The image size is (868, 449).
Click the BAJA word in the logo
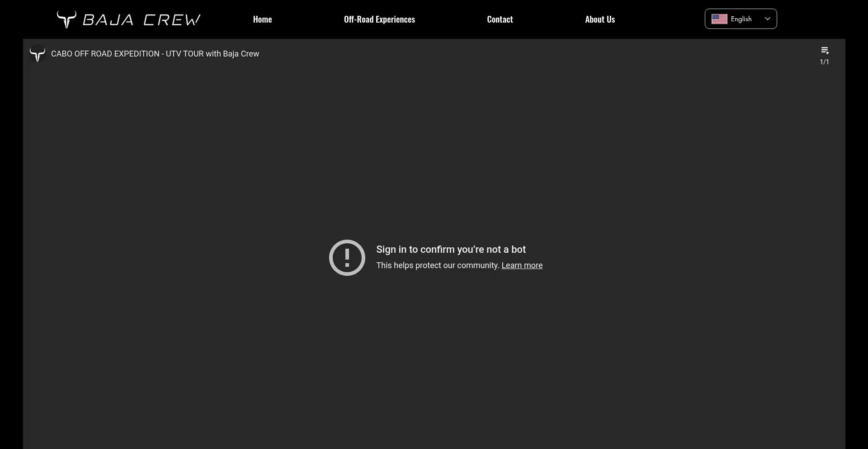(x=108, y=20)
